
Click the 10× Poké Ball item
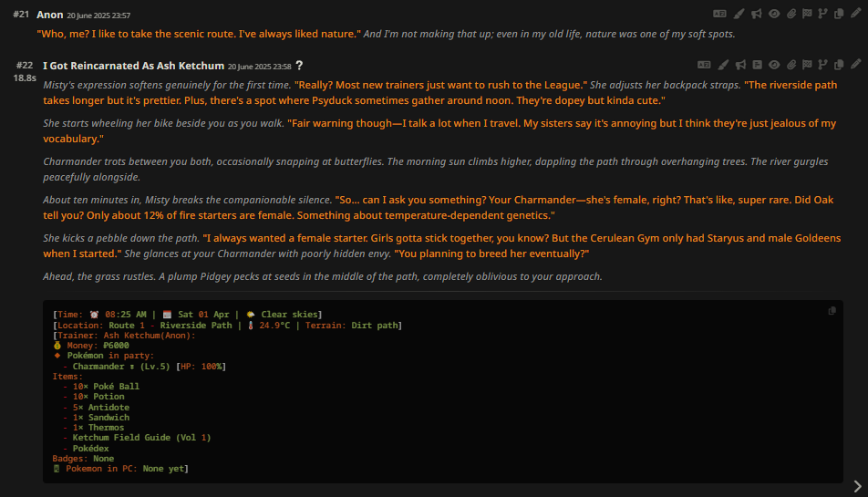point(100,387)
